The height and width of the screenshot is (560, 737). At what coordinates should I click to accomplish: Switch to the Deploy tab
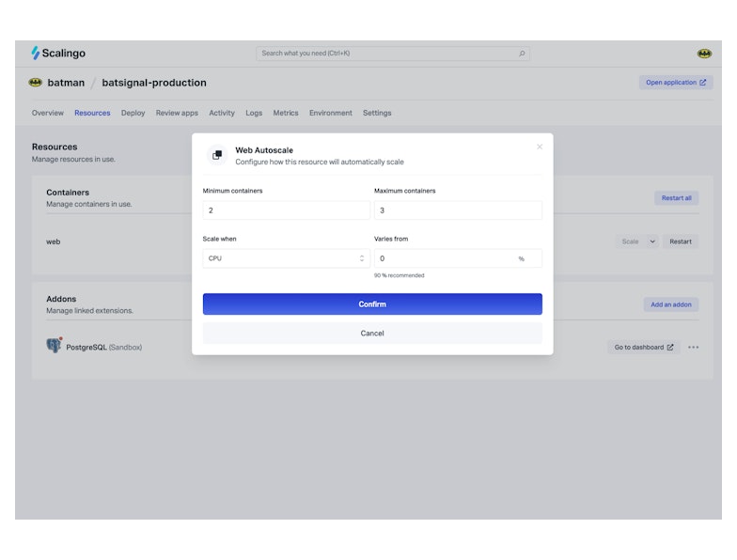[x=133, y=113]
